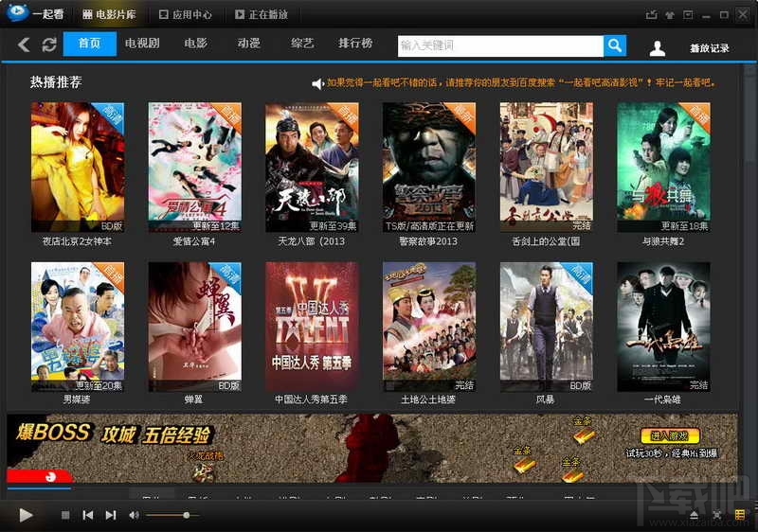Mute audio via the speaker icon
This screenshot has width=758, height=532.
pos(134,515)
